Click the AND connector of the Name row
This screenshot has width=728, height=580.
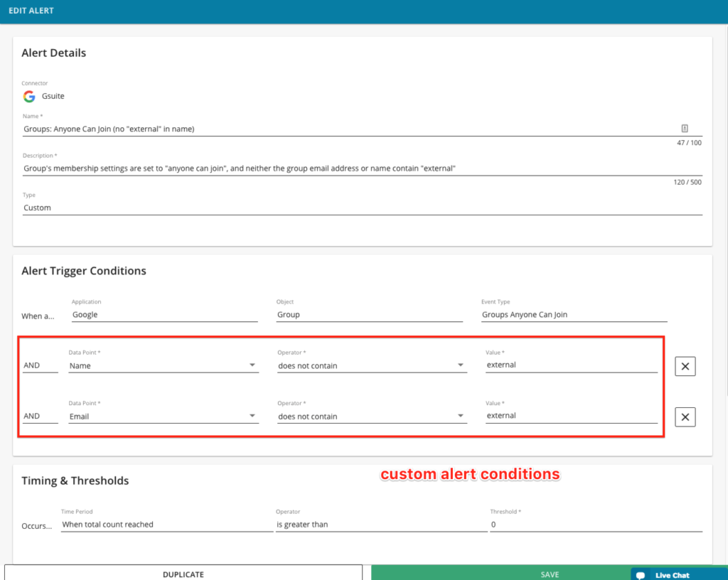point(41,365)
